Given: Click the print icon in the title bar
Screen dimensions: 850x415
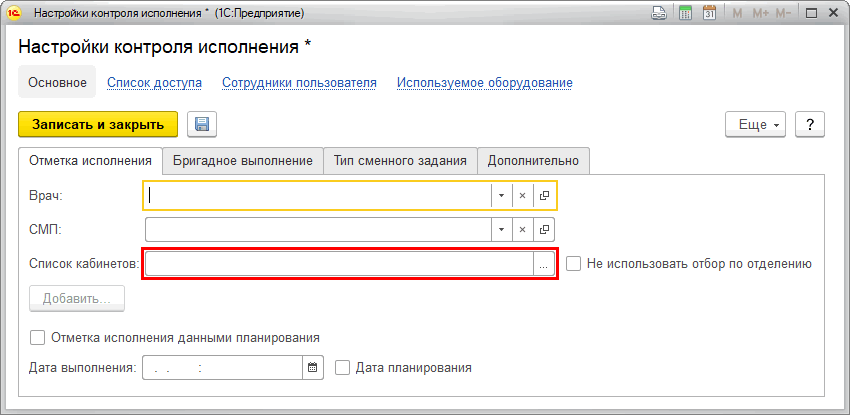Looking at the screenshot, I should [x=659, y=14].
